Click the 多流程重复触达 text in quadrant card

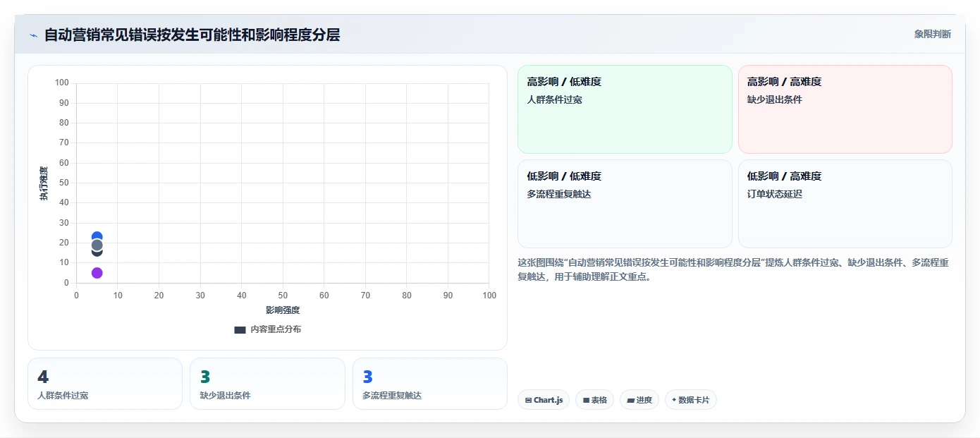[x=559, y=194]
